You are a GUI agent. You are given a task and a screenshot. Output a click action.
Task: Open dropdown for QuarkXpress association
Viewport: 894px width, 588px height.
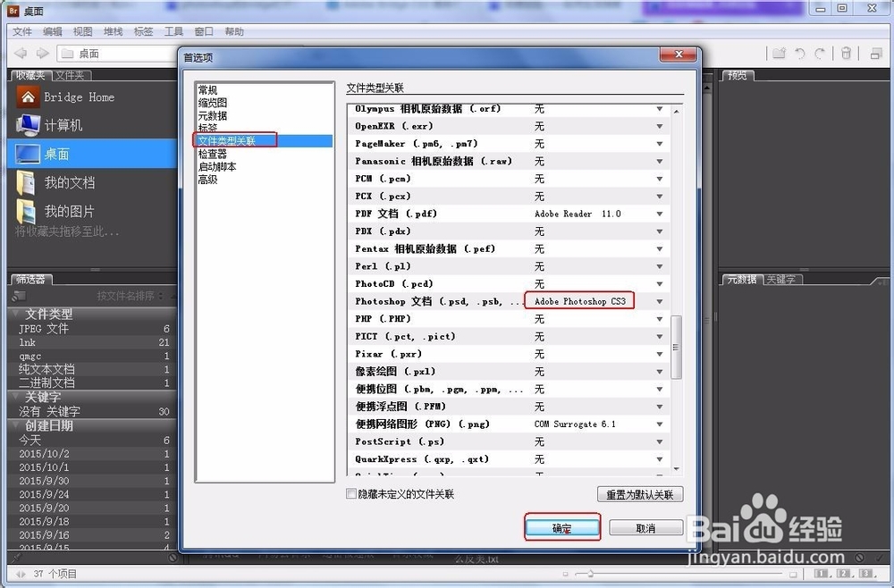[660, 459]
